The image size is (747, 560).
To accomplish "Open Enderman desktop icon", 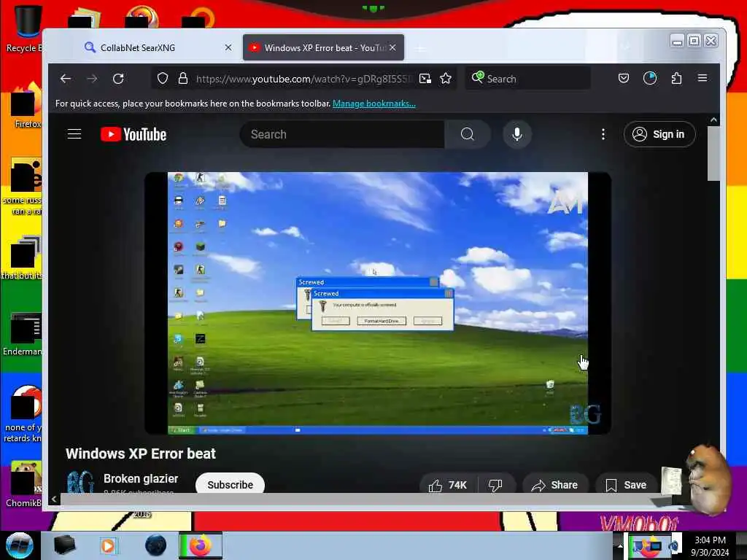I will (x=23, y=334).
